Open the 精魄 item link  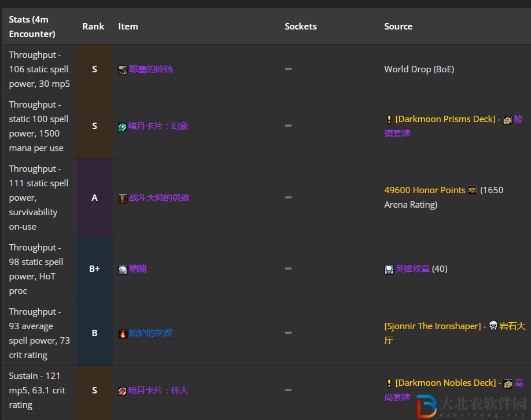pyautogui.click(x=138, y=269)
